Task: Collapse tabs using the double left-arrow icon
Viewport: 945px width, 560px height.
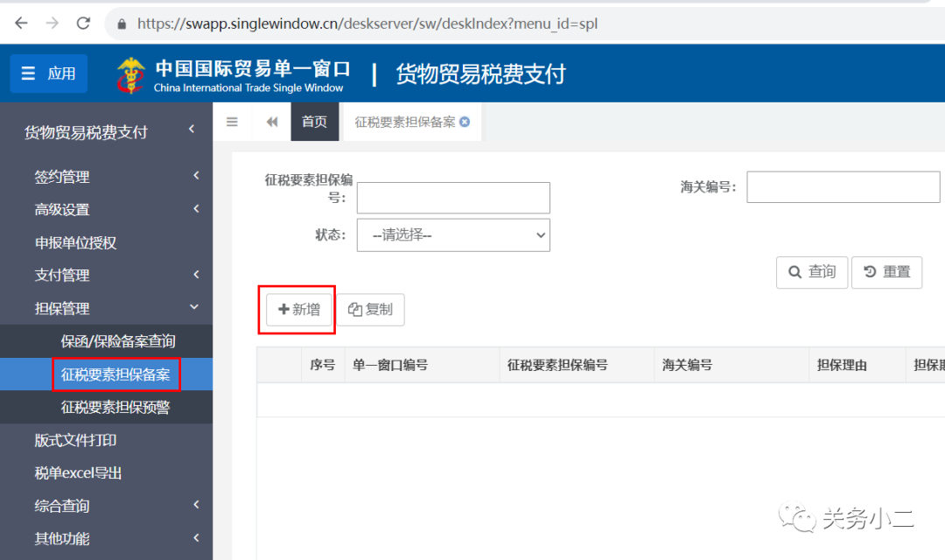Action: coord(271,122)
